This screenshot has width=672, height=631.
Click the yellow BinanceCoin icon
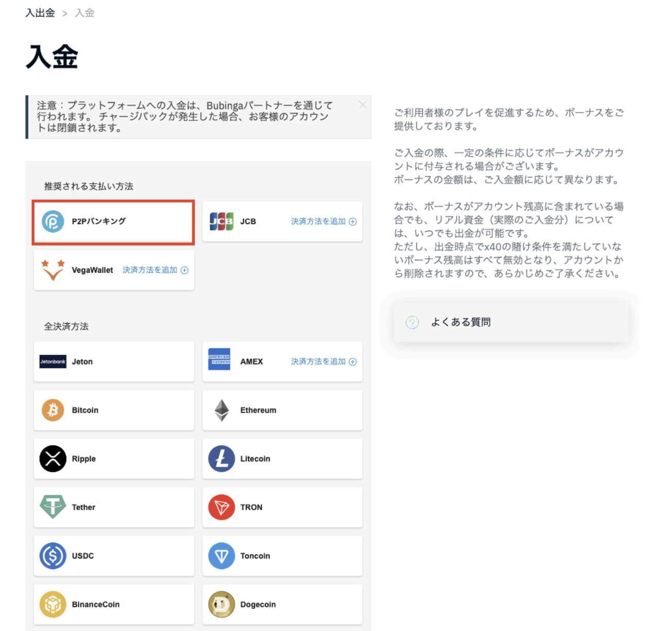coord(52,604)
